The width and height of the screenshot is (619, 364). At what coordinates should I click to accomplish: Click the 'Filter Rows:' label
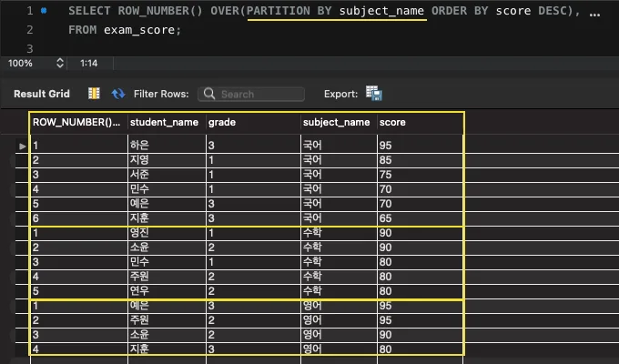tap(161, 94)
